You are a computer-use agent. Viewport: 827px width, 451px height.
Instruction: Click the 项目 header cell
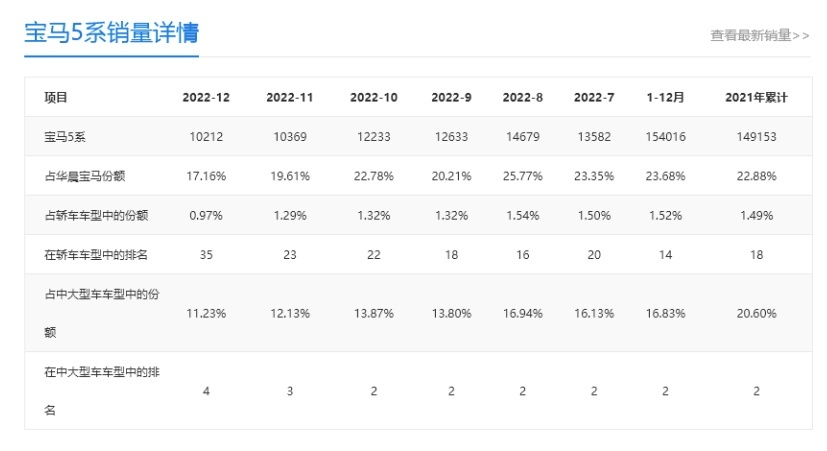click(x=55, y=98)
